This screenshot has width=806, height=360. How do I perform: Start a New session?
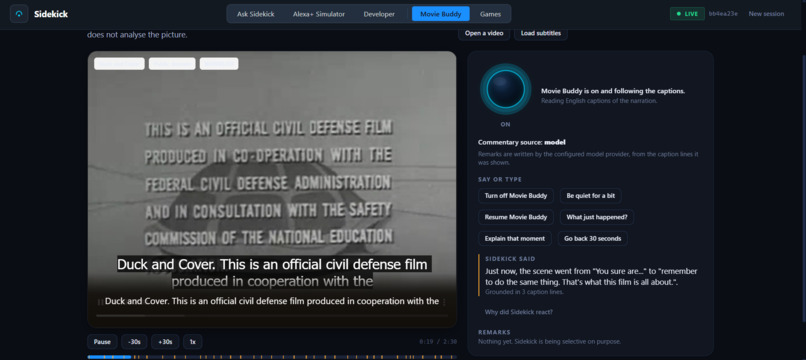(766, 14)
